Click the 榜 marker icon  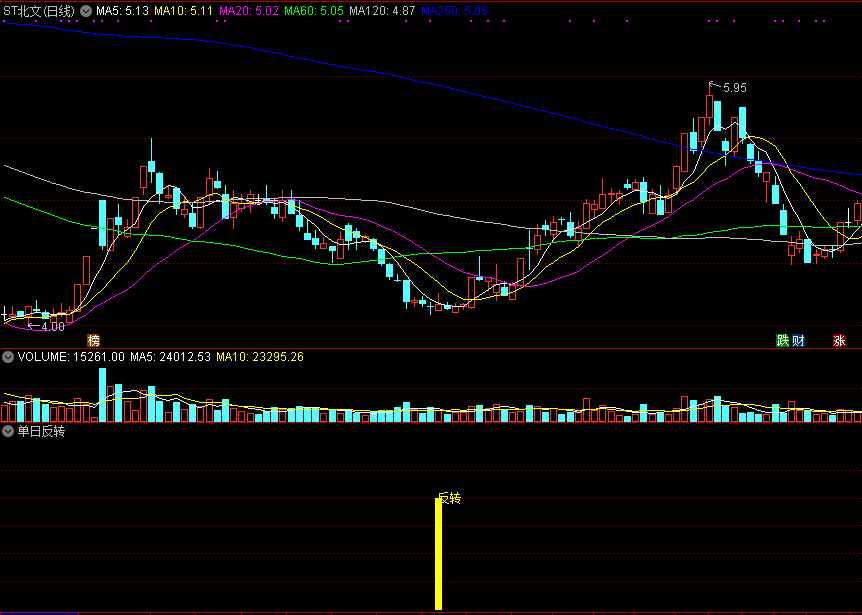click(94, 341)
